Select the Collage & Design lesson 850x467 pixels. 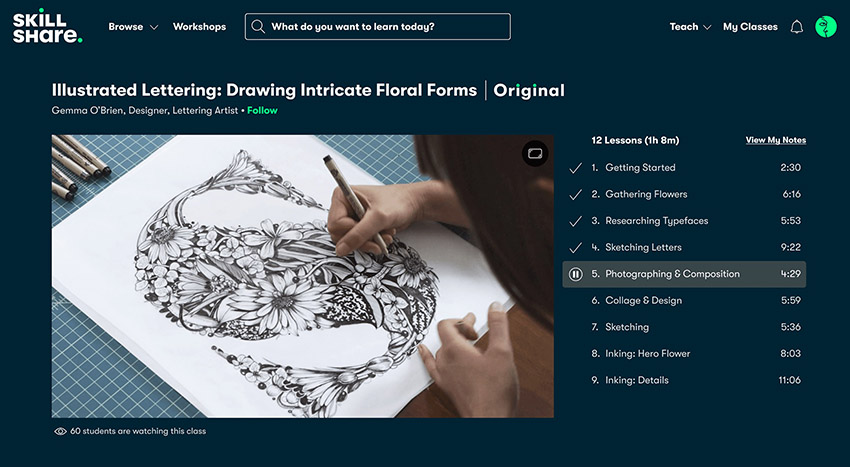pyautogui.click(x=643, y=300)
